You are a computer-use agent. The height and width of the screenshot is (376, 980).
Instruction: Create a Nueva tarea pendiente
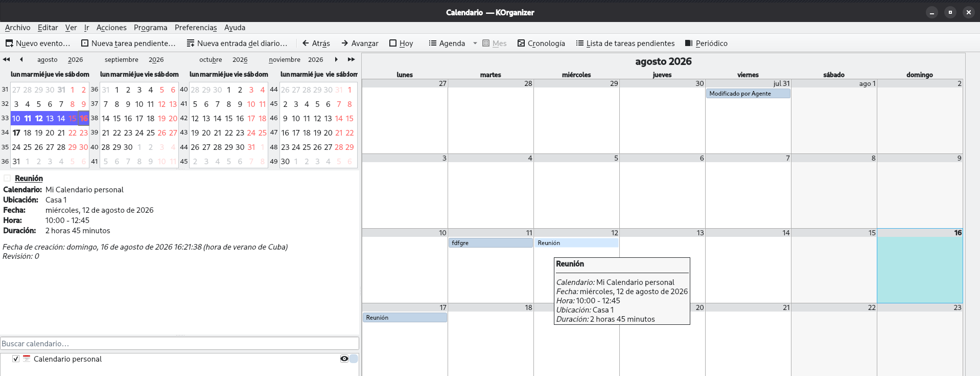128,43
